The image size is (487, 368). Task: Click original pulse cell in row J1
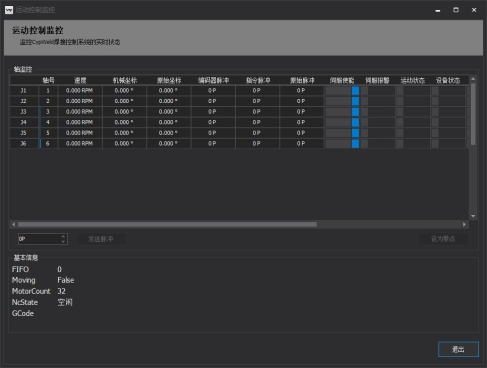[302, 91]
